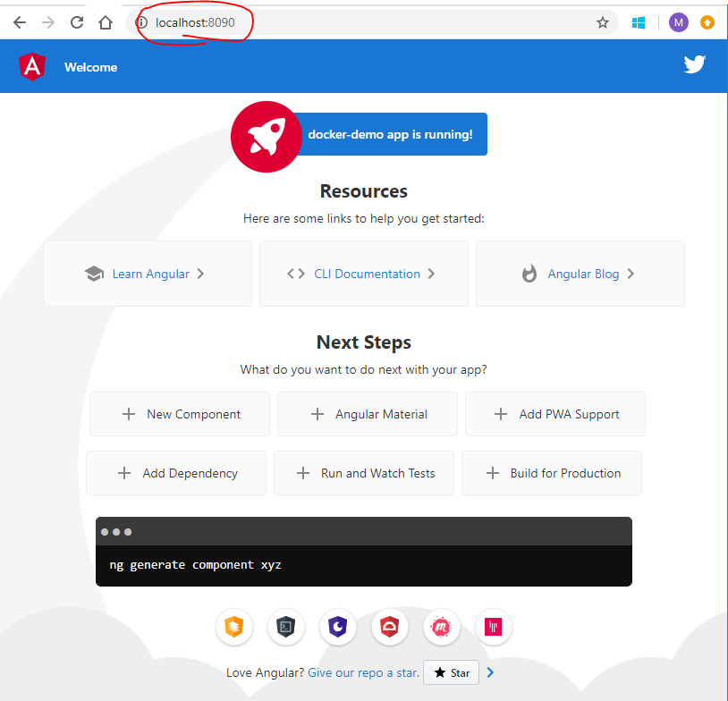The width and height of the screenshot is (728, 701).
Task: Click the 'docker-demo app is running!' banner
Action: pos(391,134)
